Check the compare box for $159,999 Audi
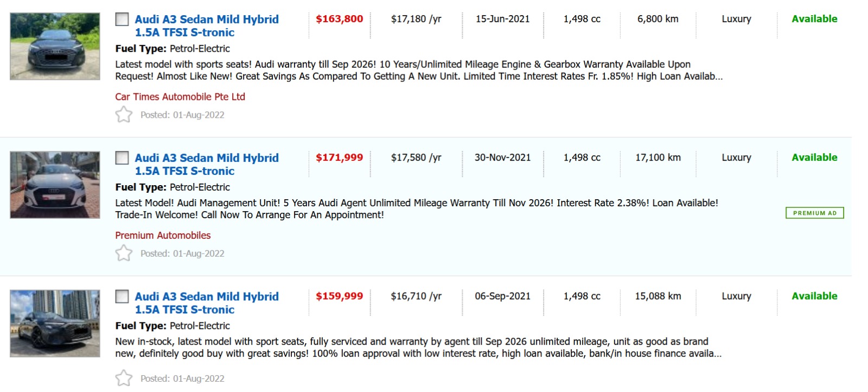Image resolution: width=868 pixels, height=392 pixels. (122, 296)
